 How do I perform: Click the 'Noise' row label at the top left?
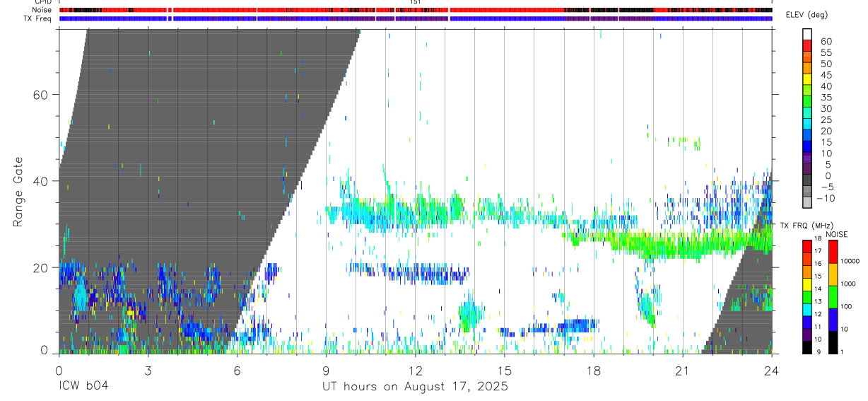pyautogui.click(x=43, y=10)
